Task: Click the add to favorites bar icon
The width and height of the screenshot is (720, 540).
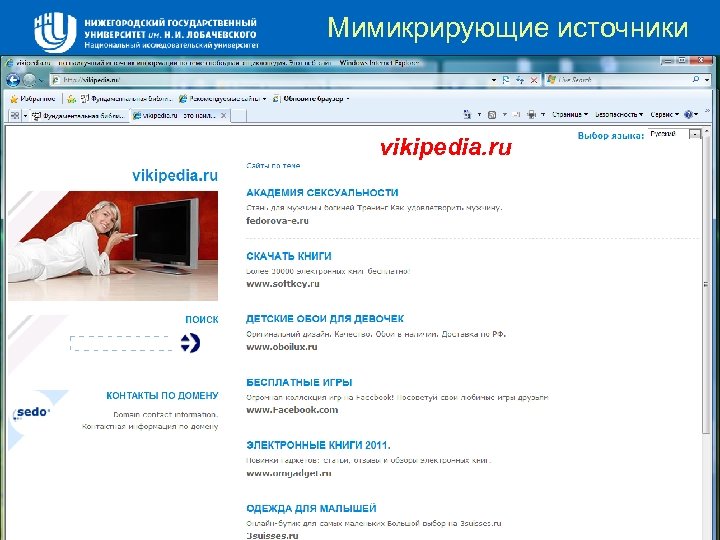Action: pos(72,99)
